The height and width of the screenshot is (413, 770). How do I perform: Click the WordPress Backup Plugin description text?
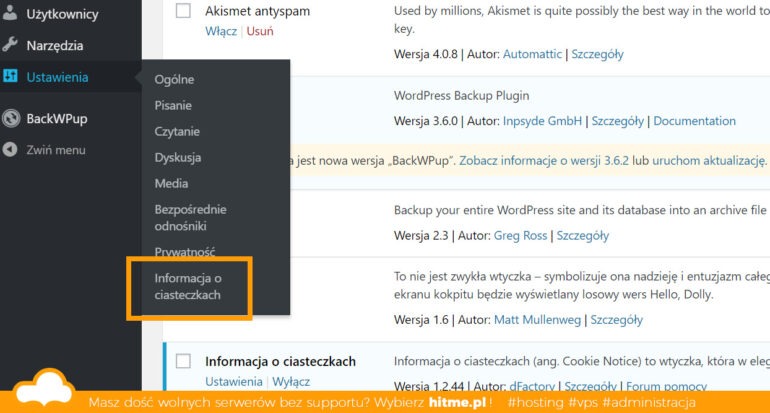(x=462, y=96)
